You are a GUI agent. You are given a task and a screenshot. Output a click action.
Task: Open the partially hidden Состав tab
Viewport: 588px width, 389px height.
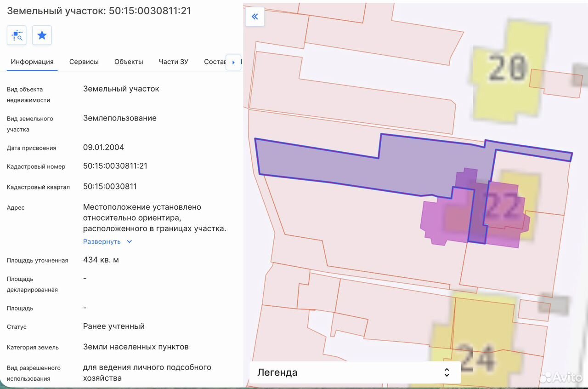coord(215,62)
